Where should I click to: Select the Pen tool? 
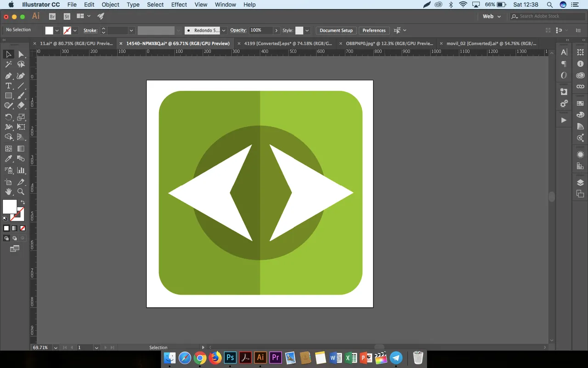pos(8,75)
